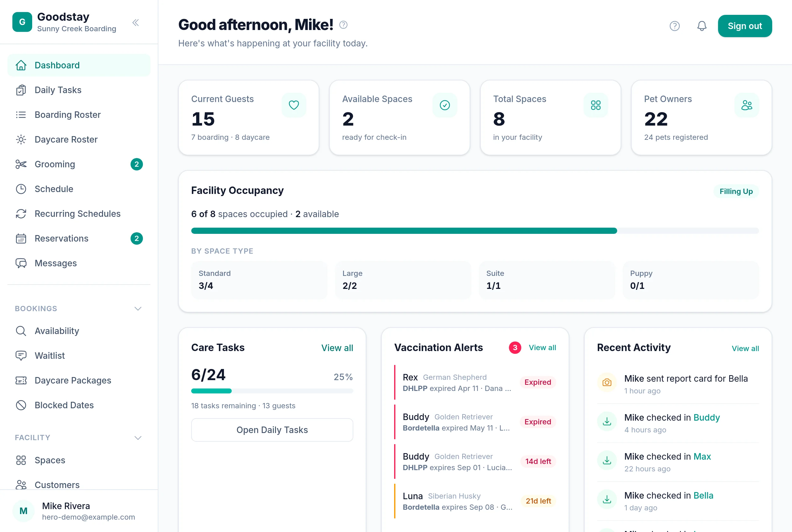Viewport: 792px width, 532px height.
Task: Click the Open Daily Tasks button
Action: point(272,430)
